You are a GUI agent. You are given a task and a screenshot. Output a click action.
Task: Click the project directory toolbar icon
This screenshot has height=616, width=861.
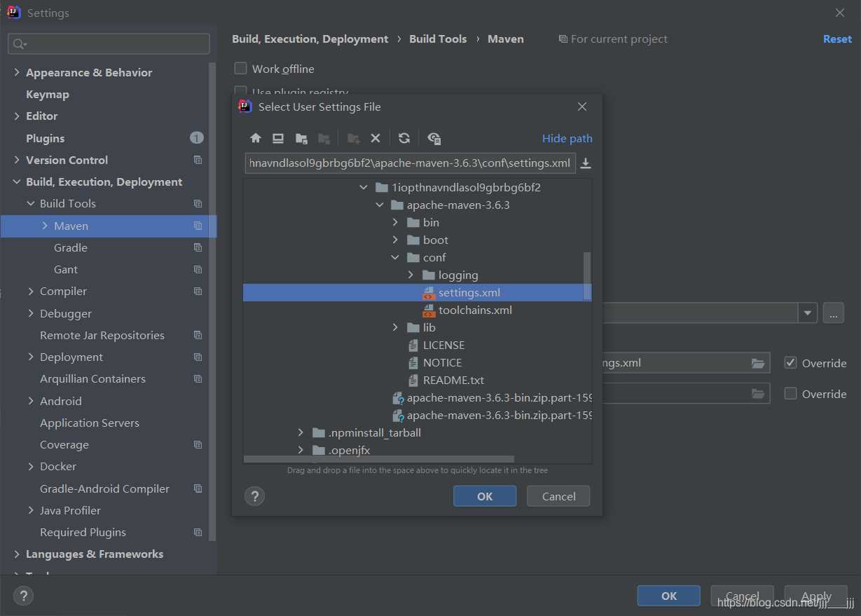301,138
